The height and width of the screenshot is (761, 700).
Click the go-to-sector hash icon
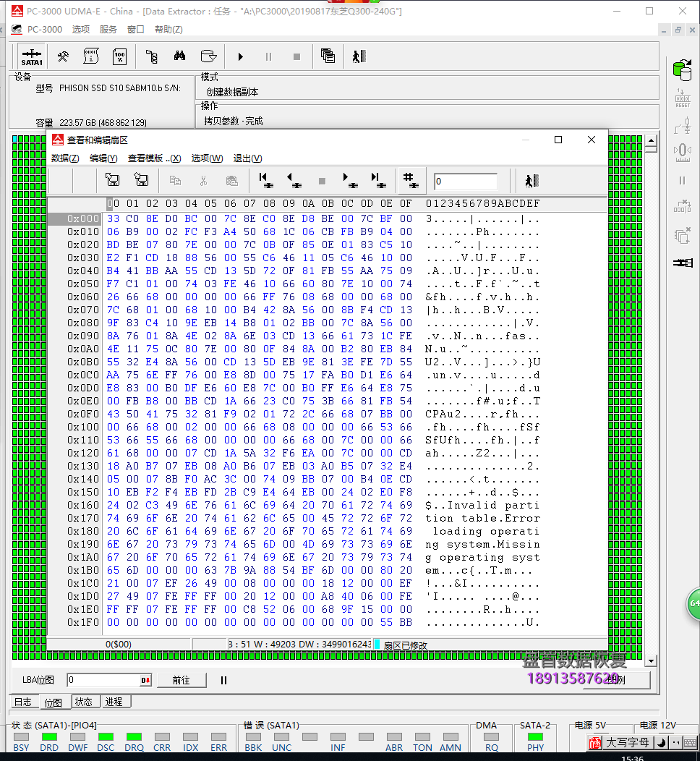click(409, 180)
